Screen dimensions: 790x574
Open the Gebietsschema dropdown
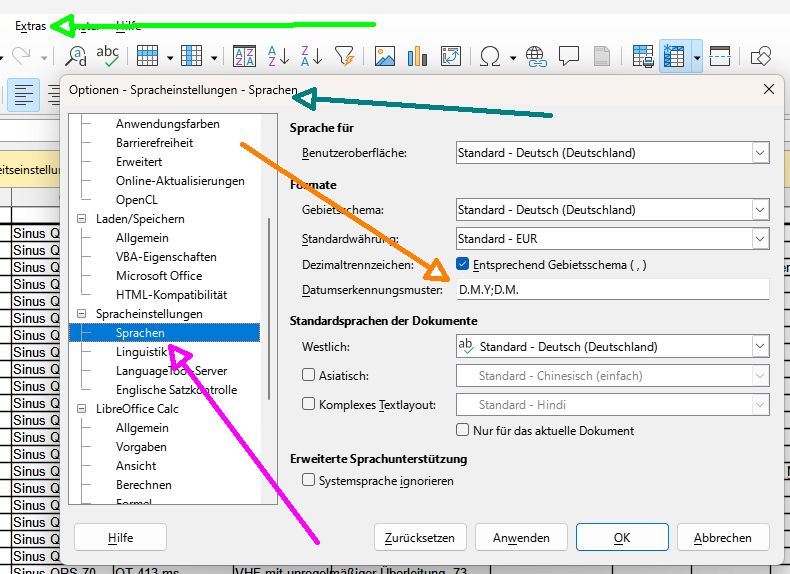pos(760,210)
